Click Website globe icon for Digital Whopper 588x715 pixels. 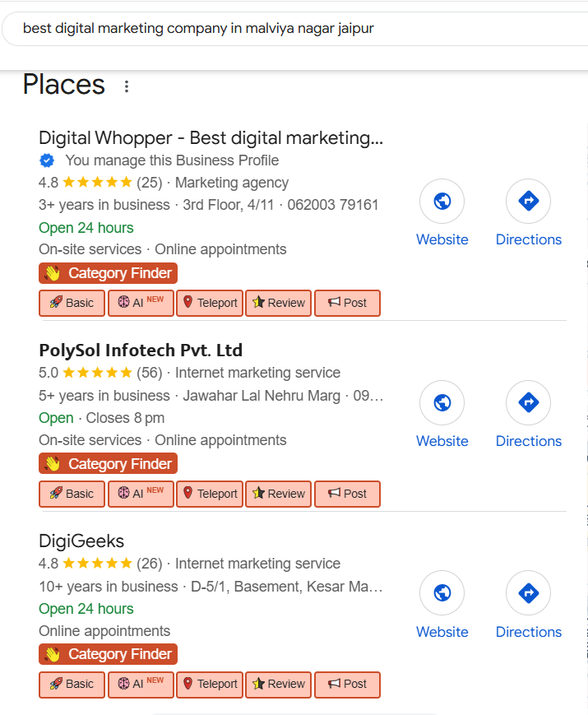pos(442,202)
